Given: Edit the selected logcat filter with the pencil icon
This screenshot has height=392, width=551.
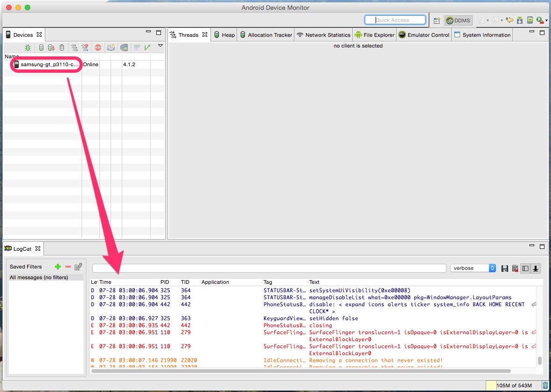Looking at the screenshot, I should [78, 267].
